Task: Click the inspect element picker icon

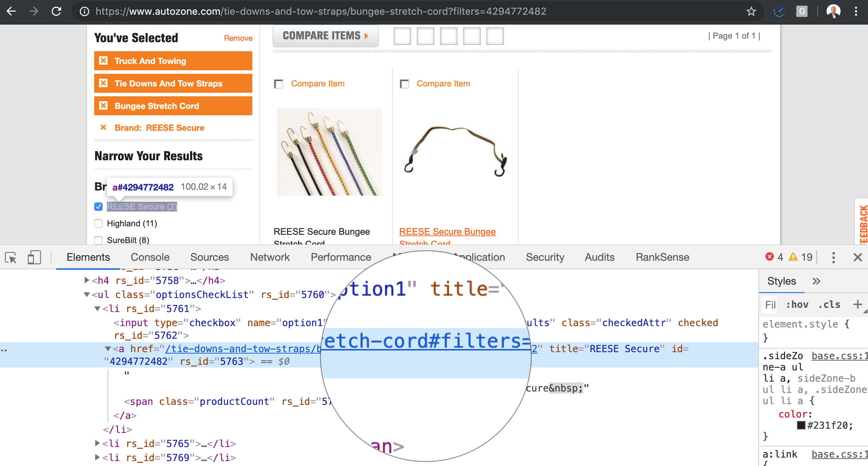Action: [x=11, y=258]
